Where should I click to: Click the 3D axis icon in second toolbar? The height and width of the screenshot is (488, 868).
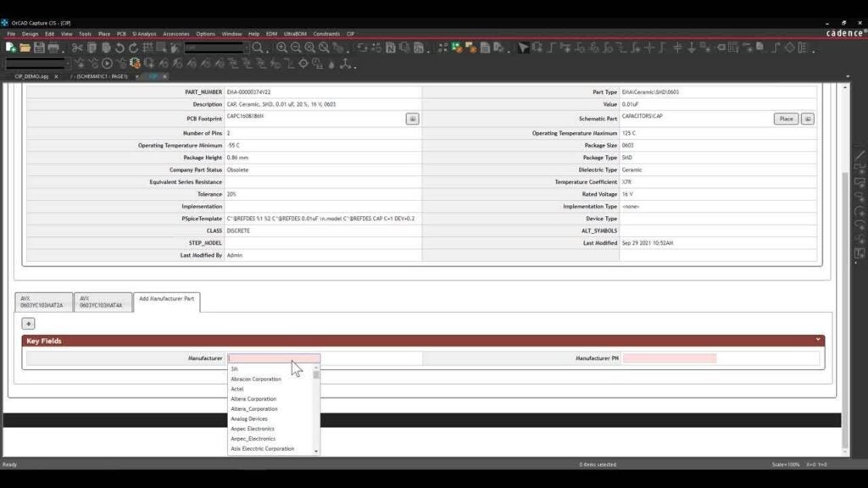click(x=346, y=64)
